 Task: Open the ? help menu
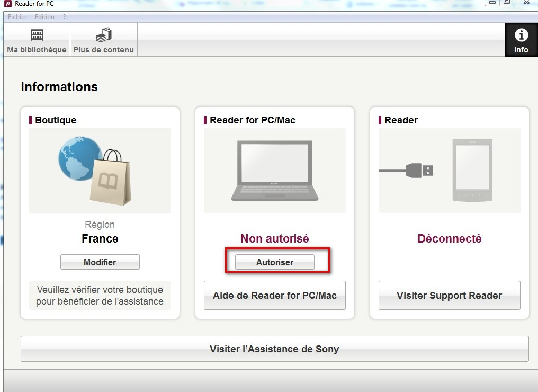coord(64,17)
